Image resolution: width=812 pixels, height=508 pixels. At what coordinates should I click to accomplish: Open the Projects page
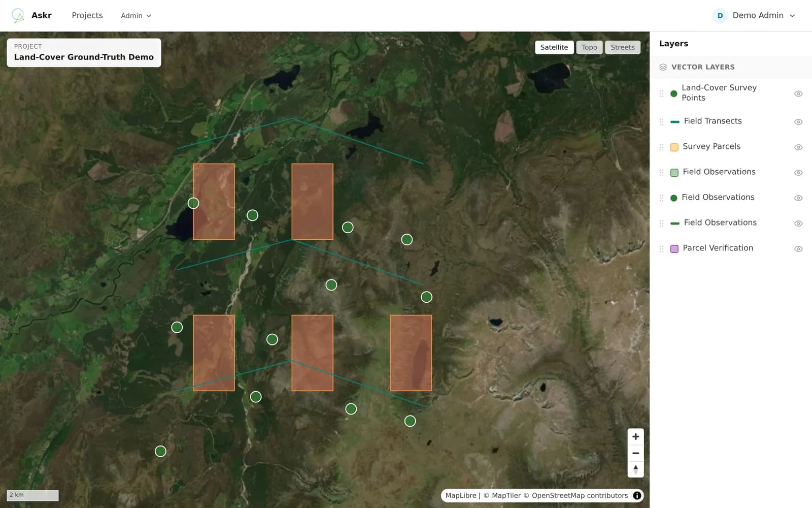pos(87,15)
